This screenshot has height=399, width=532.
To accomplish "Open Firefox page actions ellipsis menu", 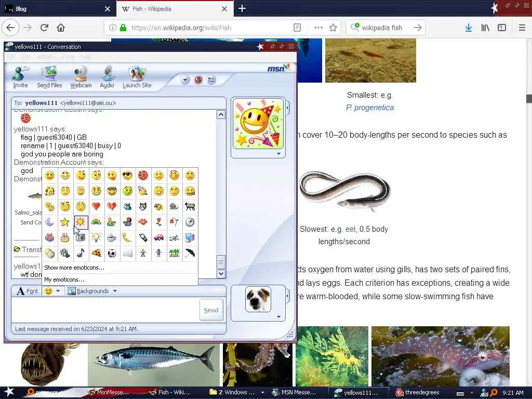I will (318, 28).
